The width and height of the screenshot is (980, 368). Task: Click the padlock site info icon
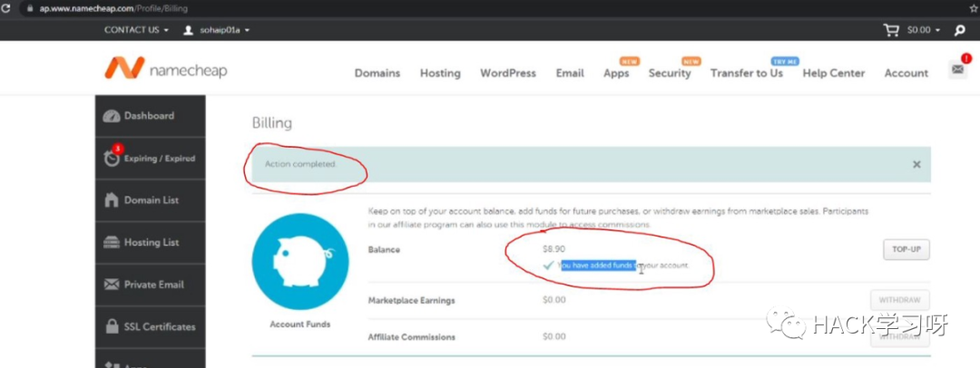point(29,9)
